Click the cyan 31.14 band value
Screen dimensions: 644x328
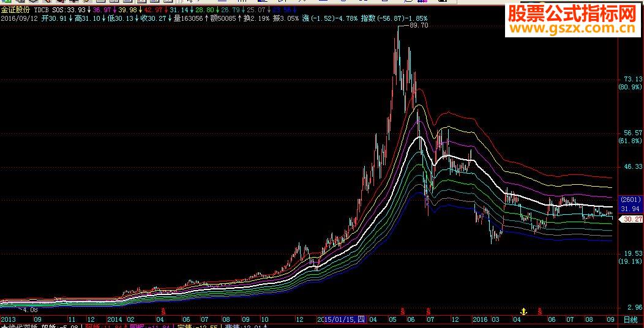(178, 9)
